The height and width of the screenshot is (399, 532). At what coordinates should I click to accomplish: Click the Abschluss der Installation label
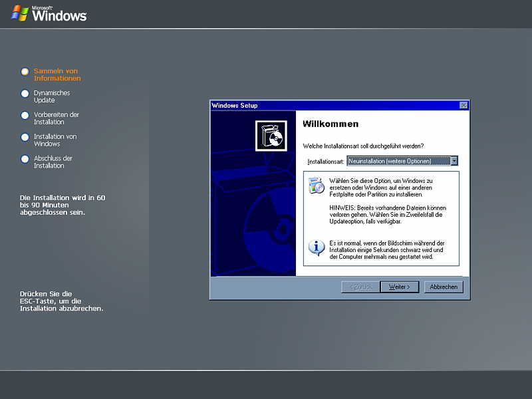53,162
